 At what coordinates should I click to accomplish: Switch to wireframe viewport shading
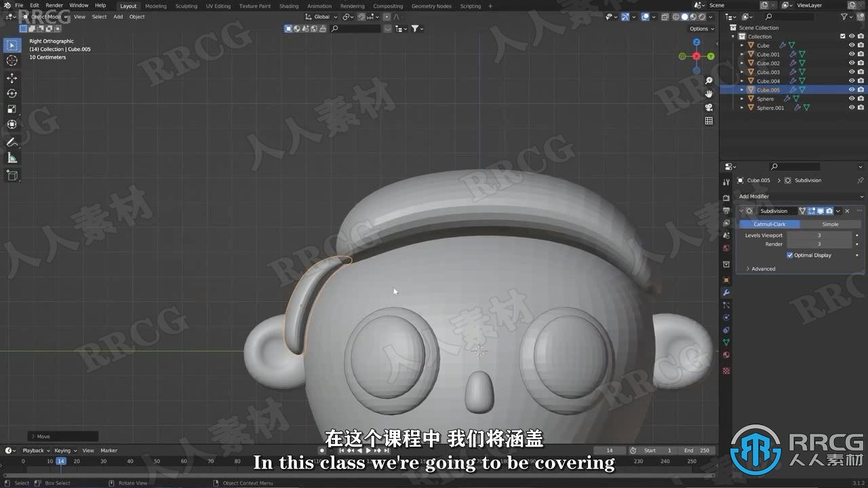coord(676,17)
